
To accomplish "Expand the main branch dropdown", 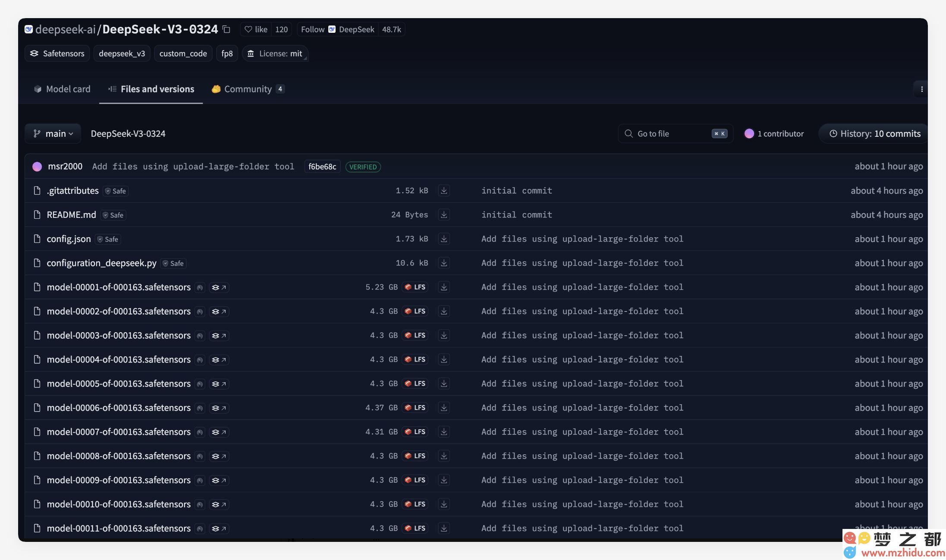I will (x=53, y=134).
